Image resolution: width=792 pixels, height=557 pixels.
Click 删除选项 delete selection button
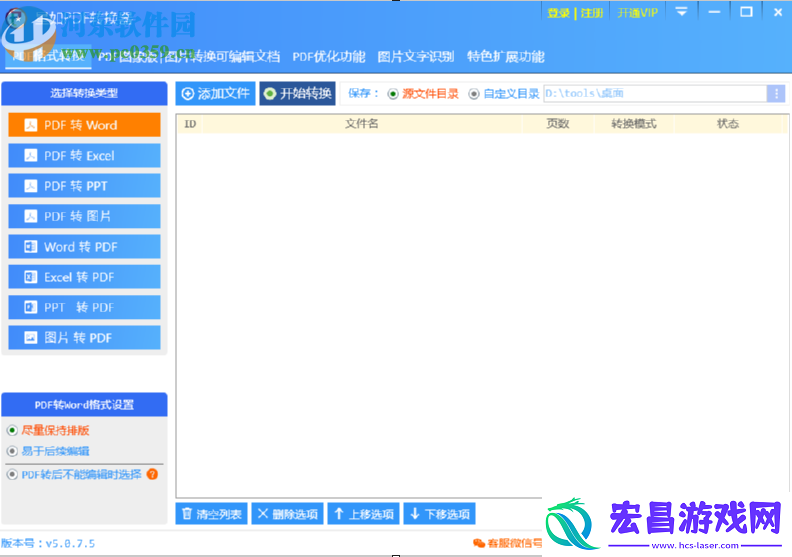click(287, 514)
